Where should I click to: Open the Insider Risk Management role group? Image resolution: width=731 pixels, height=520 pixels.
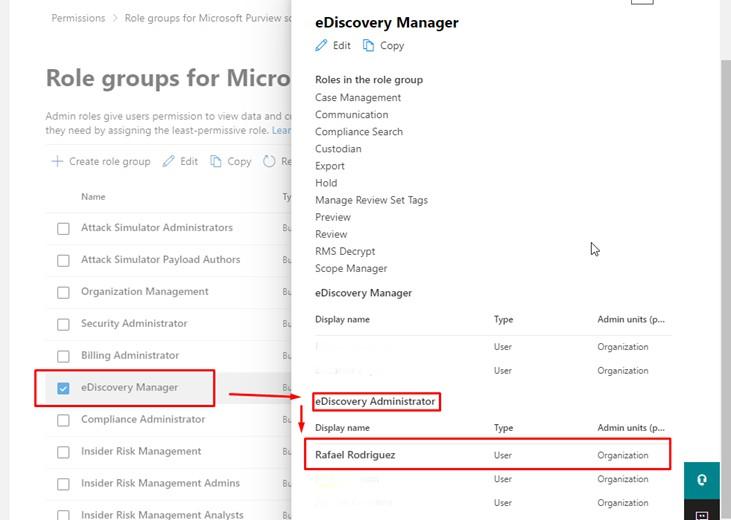point(141,451)
